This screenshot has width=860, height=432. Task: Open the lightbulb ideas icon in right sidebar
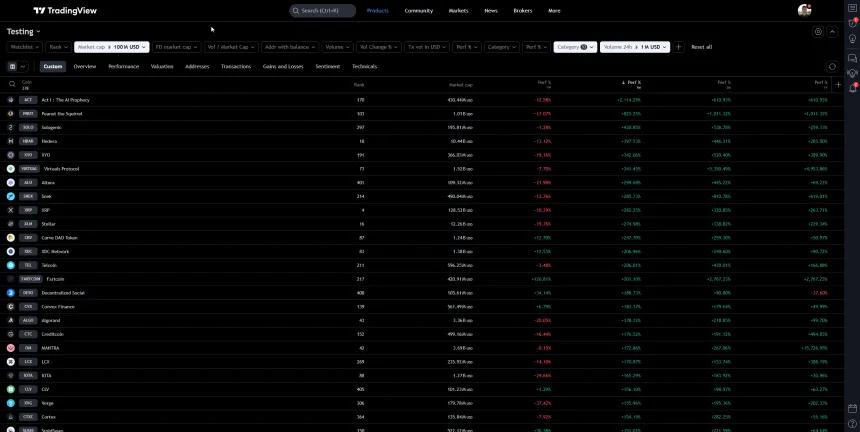pos(852,39)
